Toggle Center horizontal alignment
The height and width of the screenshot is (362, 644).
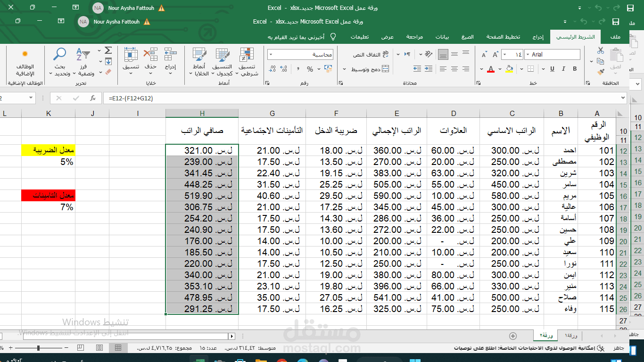pyautogui.click(x=454, y=69)
